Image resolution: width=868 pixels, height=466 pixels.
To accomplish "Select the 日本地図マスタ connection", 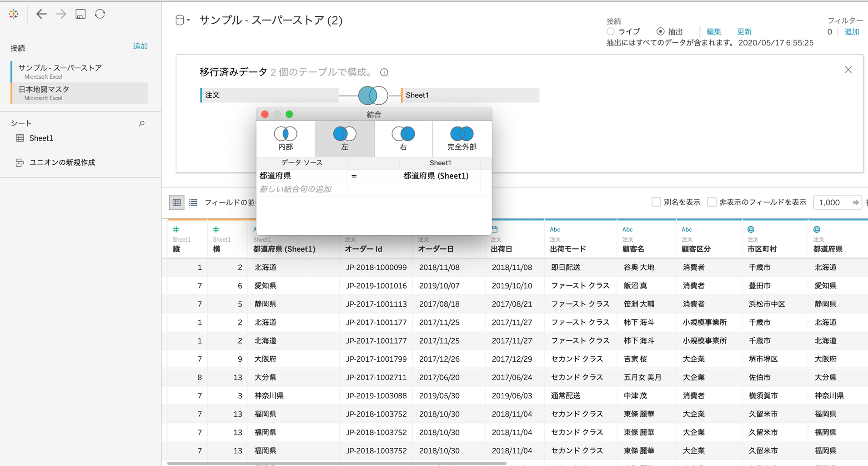I will click(79, 93).
